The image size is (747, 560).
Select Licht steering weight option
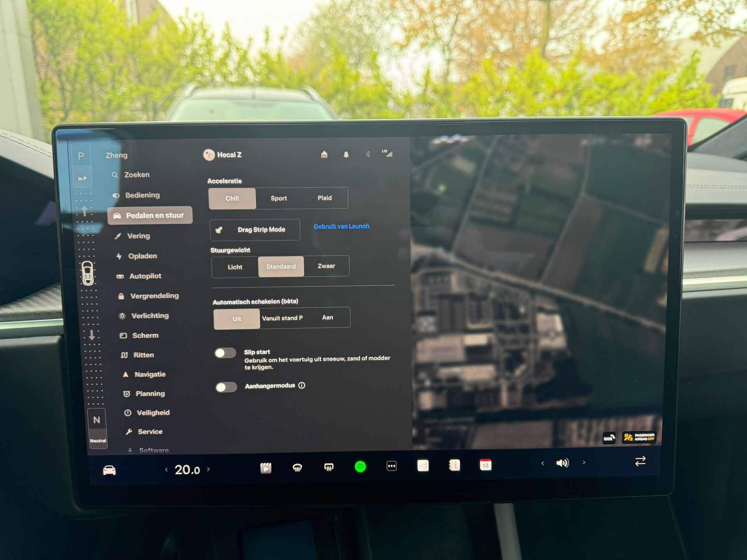point(233,266)
